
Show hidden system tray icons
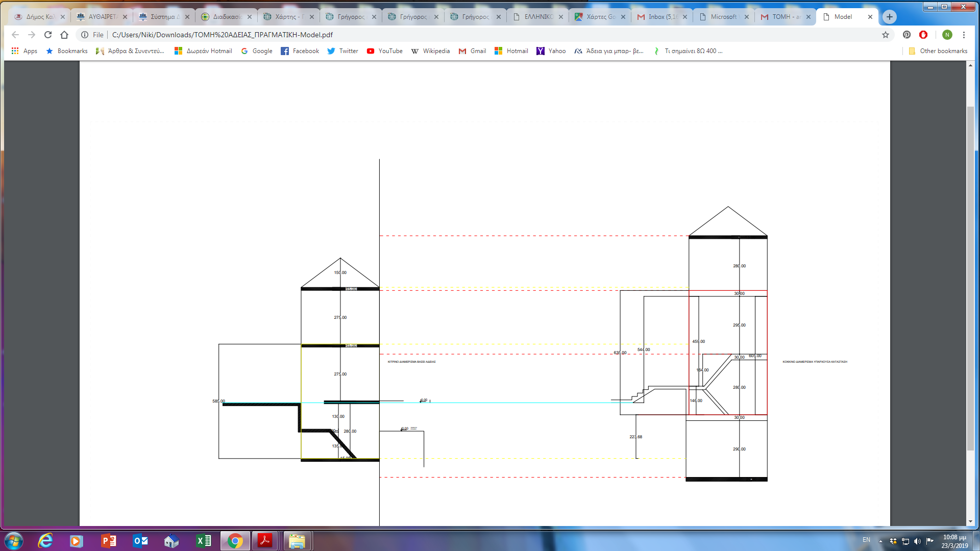pyautogui.click(x=880, y=541)
